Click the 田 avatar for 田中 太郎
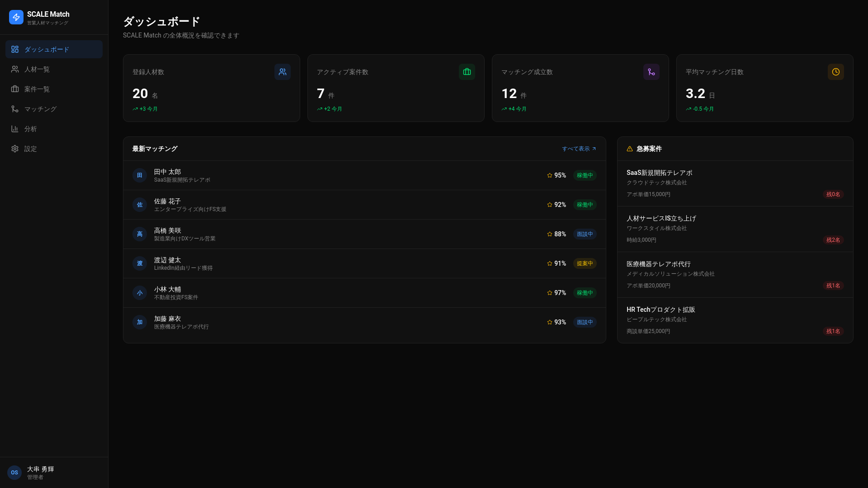Screen dimensions: 868x488 tap(140, 175)
